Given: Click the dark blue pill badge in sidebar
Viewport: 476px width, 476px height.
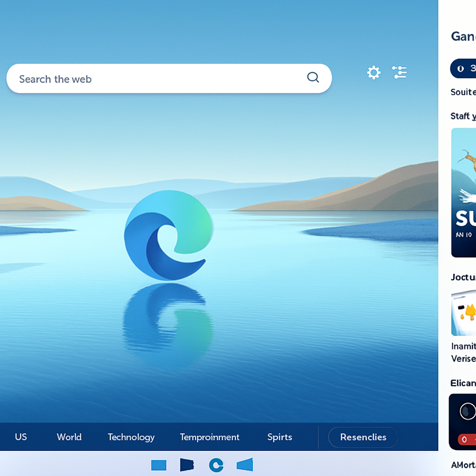Looking at the screenshot, I should tap(463, 68).
